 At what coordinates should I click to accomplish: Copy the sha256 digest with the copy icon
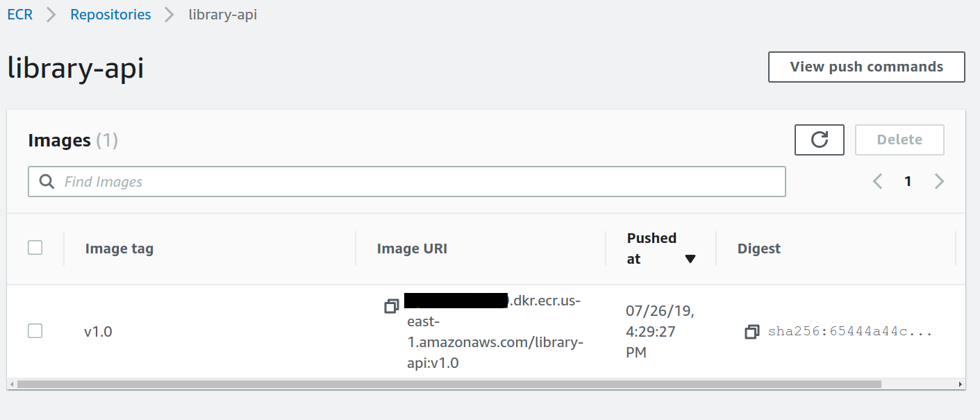click(x=751, y=332)
